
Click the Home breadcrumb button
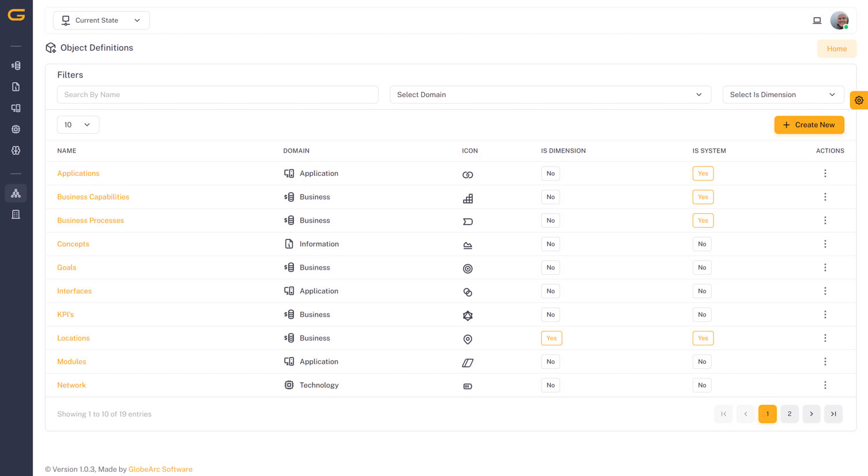836,49
